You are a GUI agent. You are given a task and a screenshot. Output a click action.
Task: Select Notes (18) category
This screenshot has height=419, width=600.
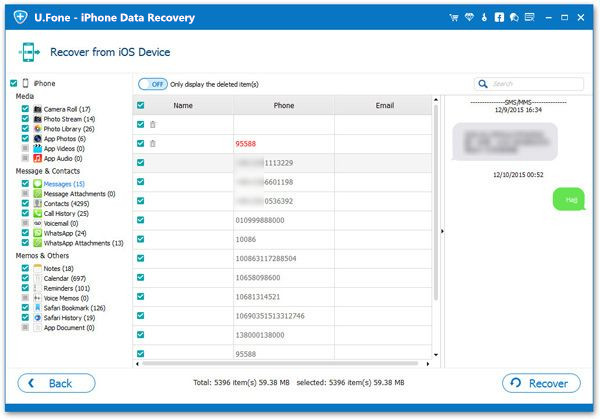[59, 268]
